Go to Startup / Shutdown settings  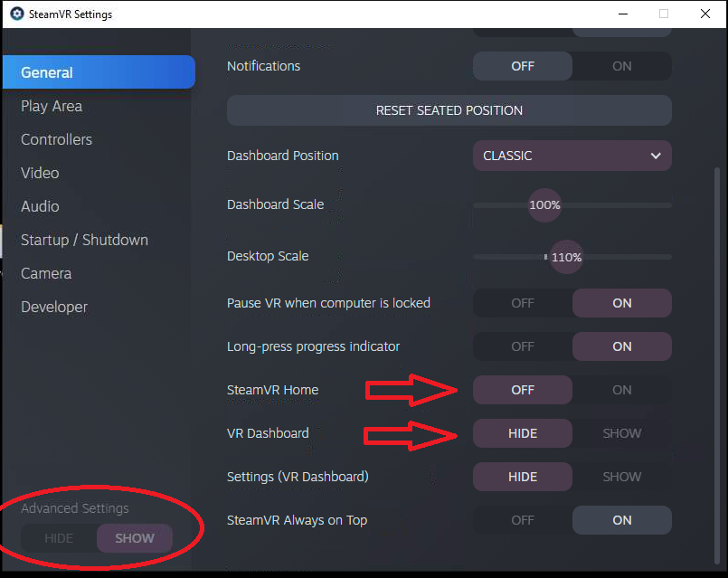coord(84,239)
